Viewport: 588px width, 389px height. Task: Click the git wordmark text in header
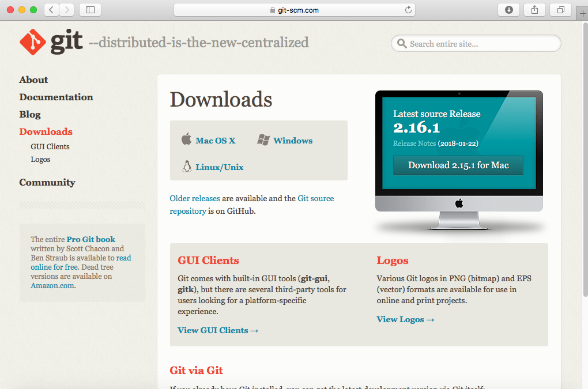tap(66, 41)
